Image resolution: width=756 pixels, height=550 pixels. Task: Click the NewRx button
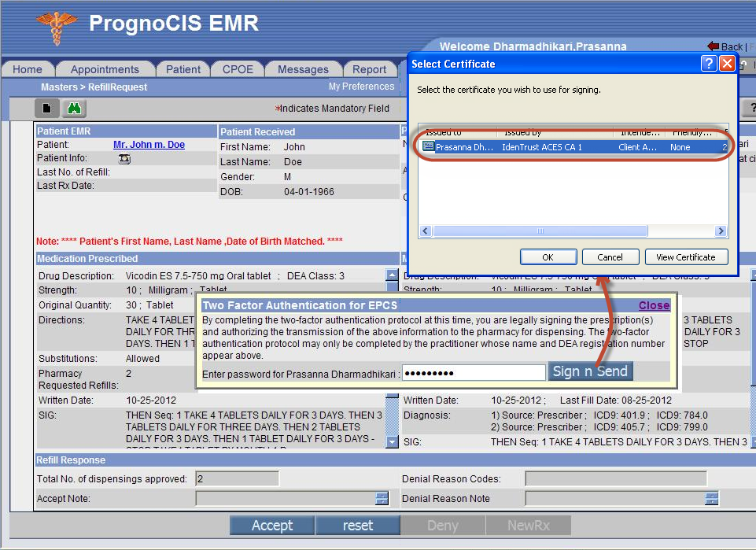[x=529, y=525]
